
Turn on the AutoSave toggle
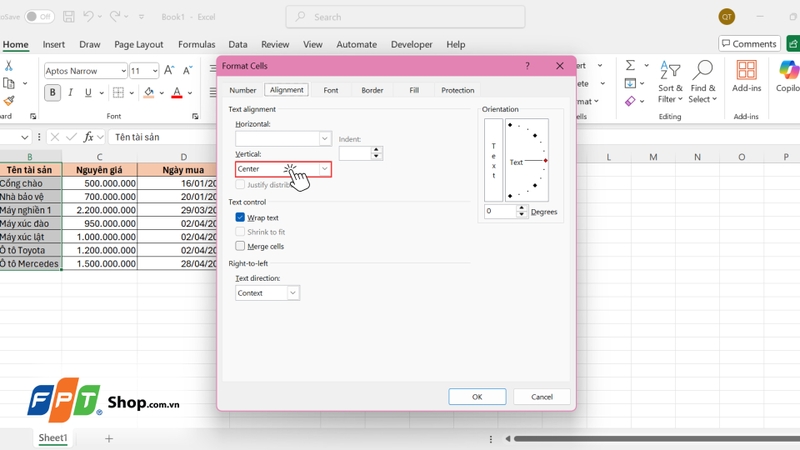[x=39, y=17]
